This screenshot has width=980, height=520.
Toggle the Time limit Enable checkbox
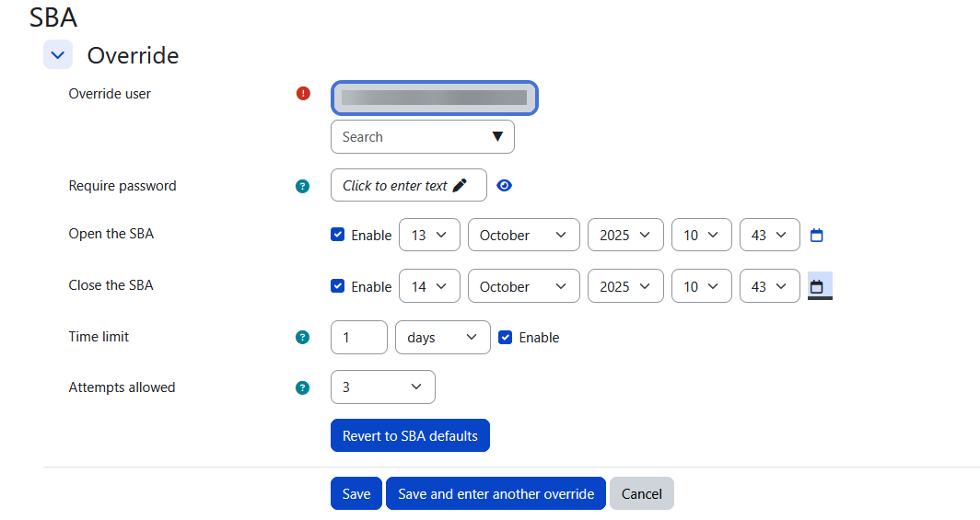point(506,338)
